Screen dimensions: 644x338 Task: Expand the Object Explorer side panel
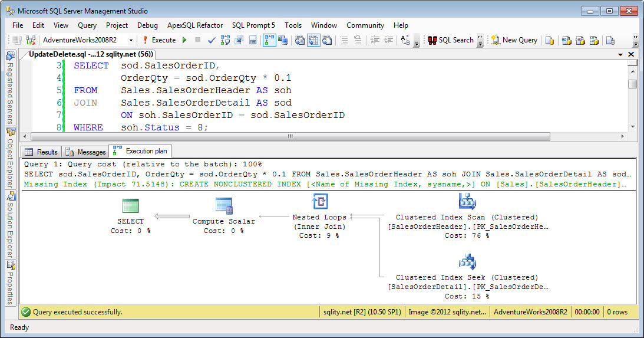[11, 159]
